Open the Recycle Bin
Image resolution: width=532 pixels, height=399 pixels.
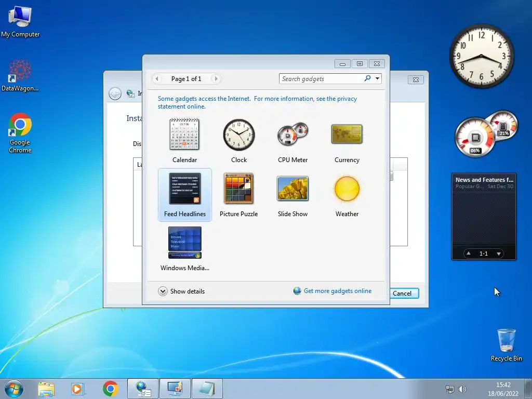(x=506, y=345)
